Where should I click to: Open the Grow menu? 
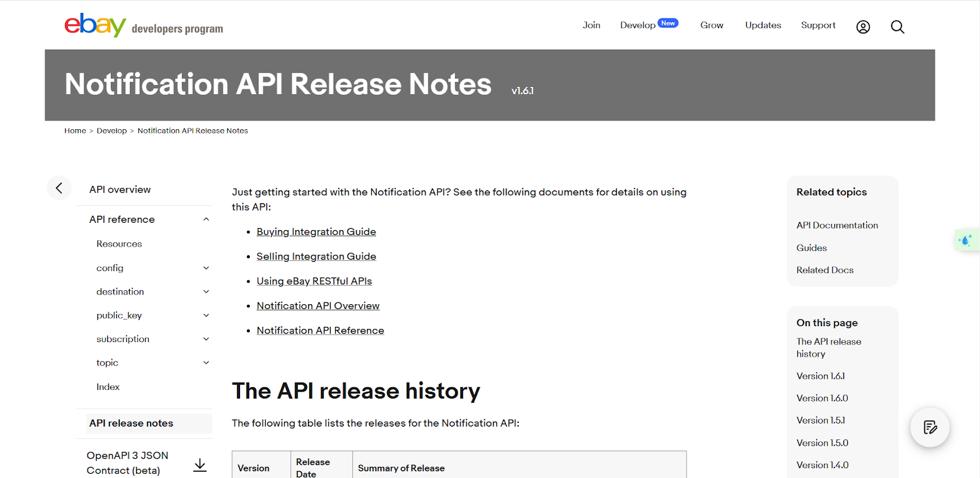712,25
